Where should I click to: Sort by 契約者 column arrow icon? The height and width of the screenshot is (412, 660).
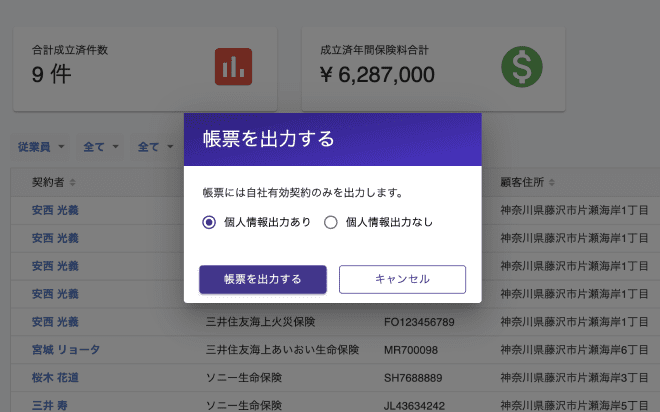pyautogui.click(x=72, y=182)
